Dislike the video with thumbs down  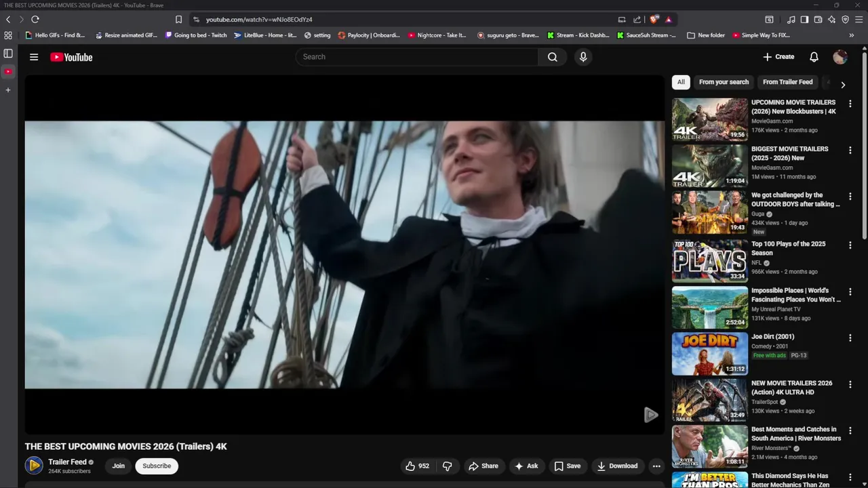coord(448,466)
